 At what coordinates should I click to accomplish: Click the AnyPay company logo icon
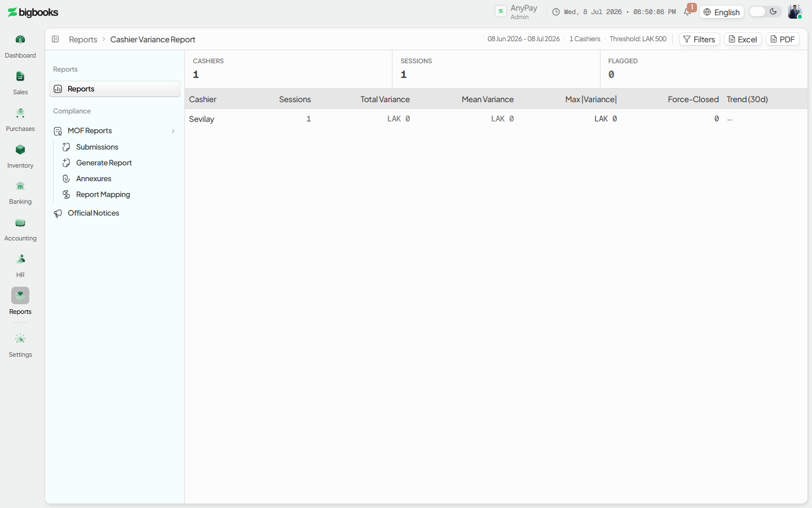(x=501, y=11)
